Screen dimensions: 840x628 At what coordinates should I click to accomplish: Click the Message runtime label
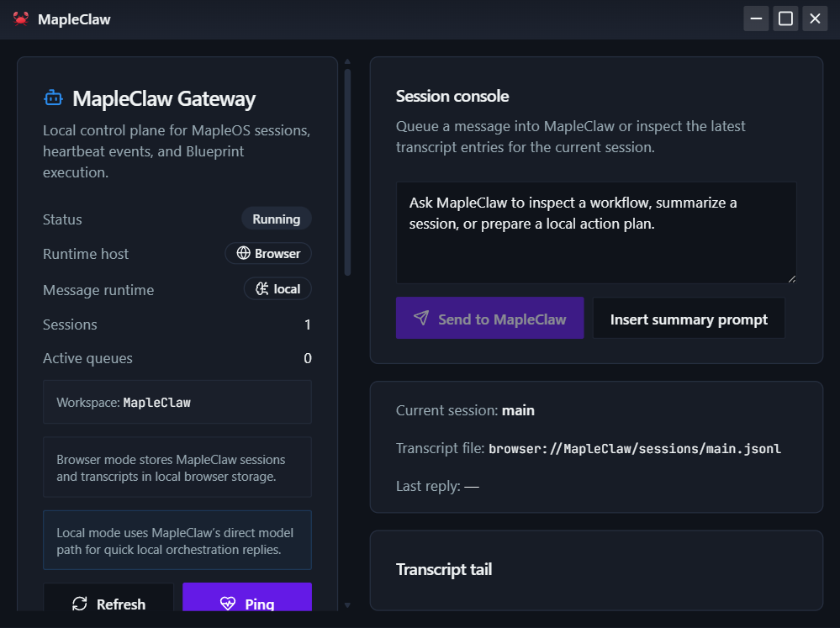click(98, 290)
